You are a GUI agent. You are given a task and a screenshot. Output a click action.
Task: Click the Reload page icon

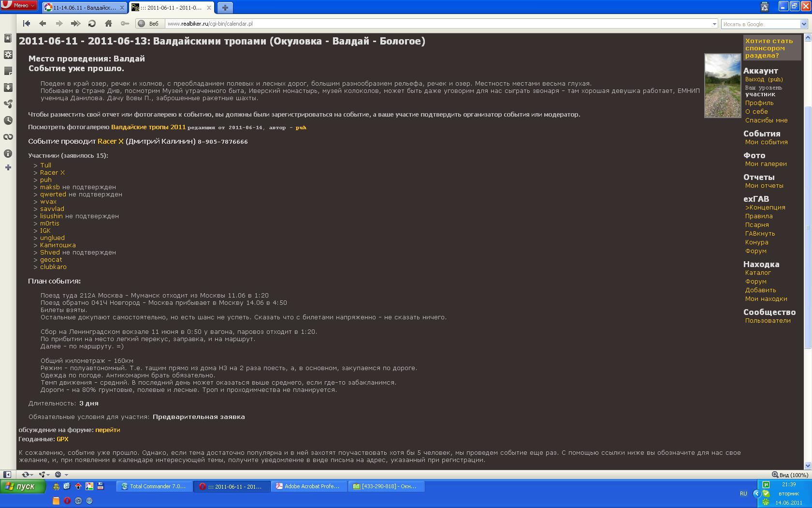pos(92,23)
